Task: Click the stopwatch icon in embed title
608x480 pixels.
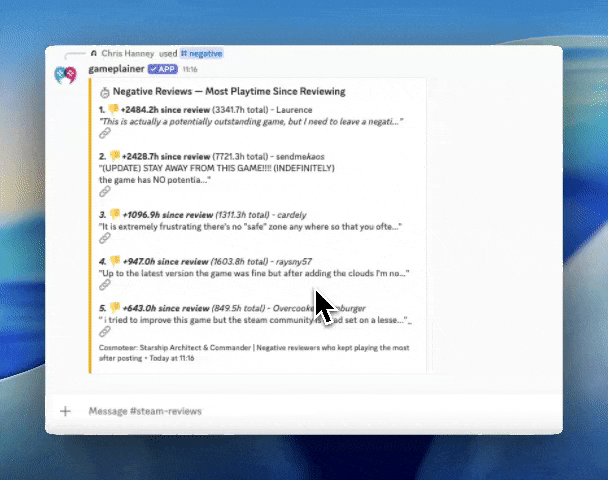Action: tap(105, 92)
